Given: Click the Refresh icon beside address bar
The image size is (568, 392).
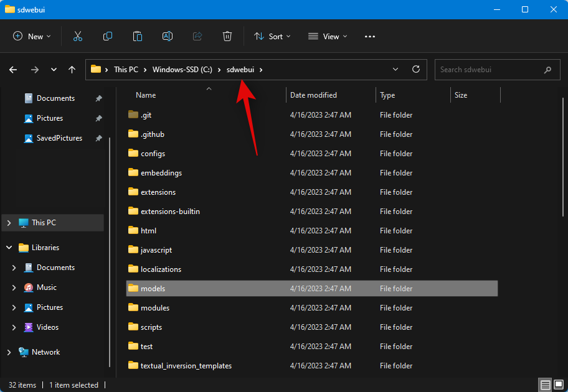Looking at the screenshot, I should coord(416,70).
